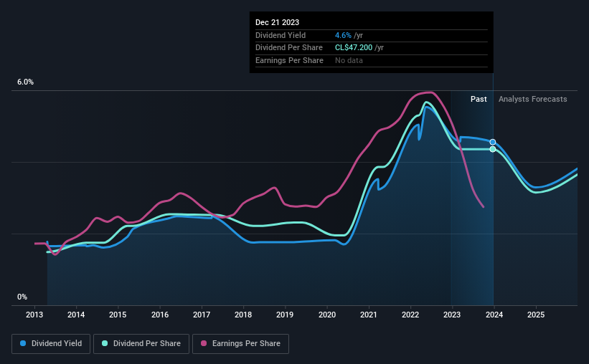Click the Past region label
589x364 pixels.
tap(479, 99)
